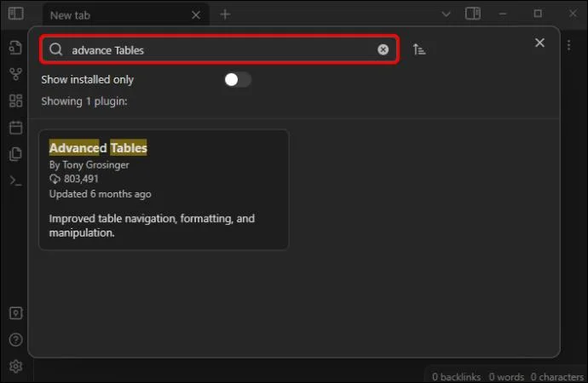Open quick switcher icon in ribbon
Image resolution: width=588 pixels, height=383 pixels.
pos(15,48)
